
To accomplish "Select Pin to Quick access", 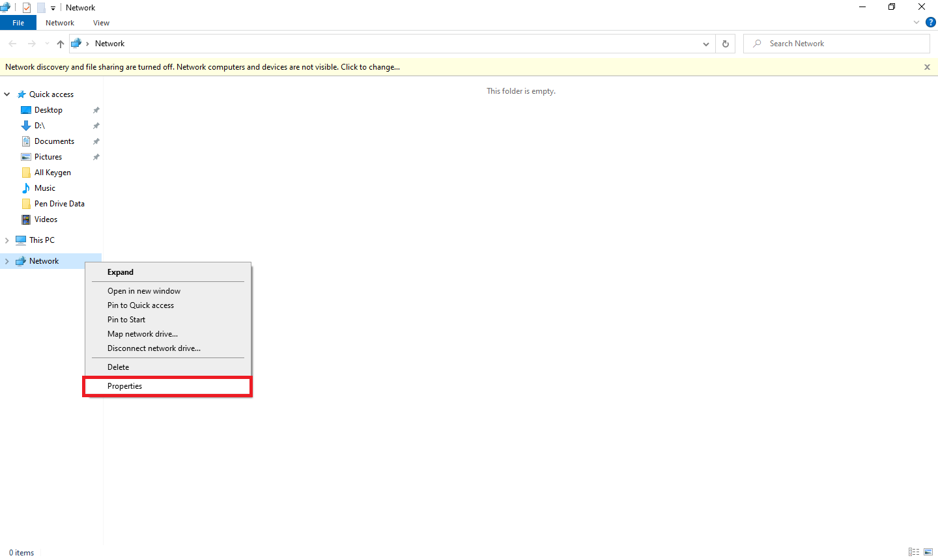I will tap(167, 305).
